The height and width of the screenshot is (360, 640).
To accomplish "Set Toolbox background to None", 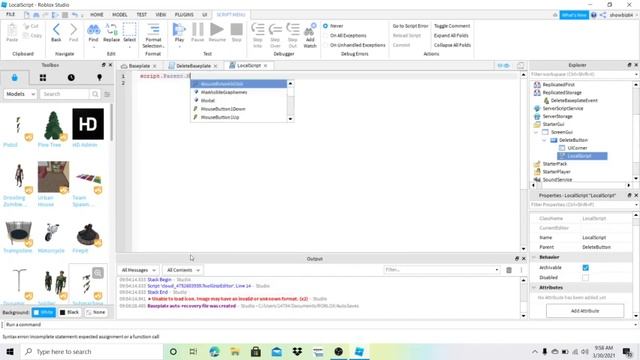I will [96, 312].
